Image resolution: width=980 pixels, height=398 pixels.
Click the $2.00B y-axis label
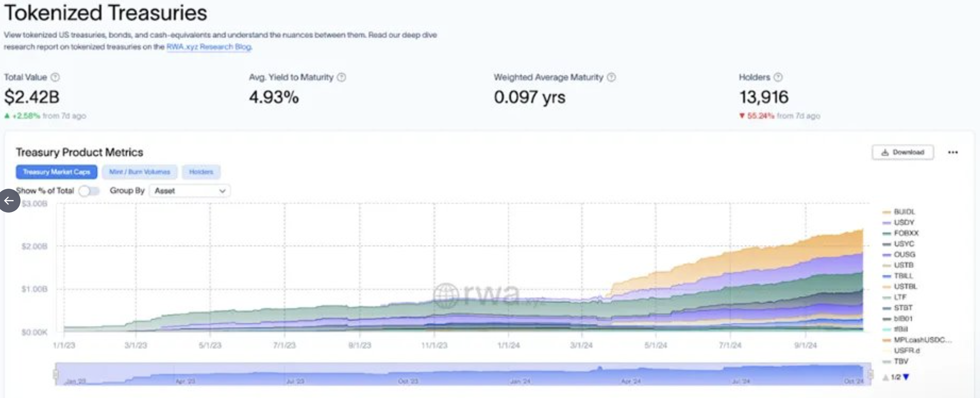click(34, 247)
